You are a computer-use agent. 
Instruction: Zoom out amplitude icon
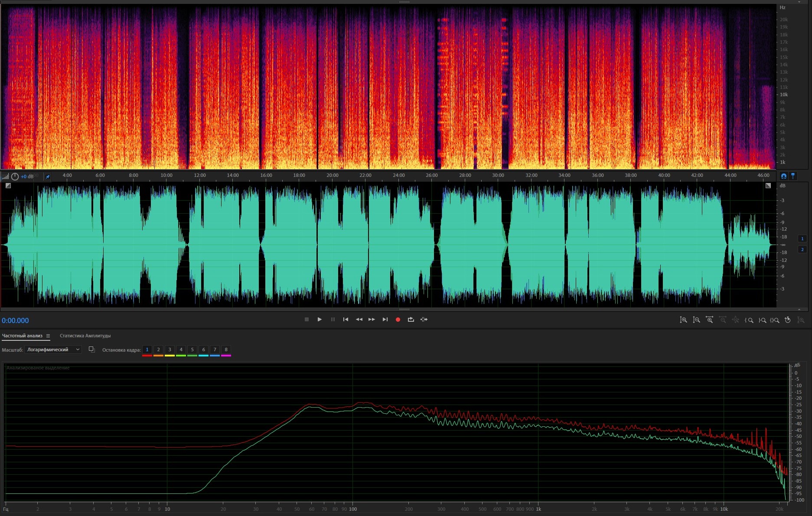696,320
